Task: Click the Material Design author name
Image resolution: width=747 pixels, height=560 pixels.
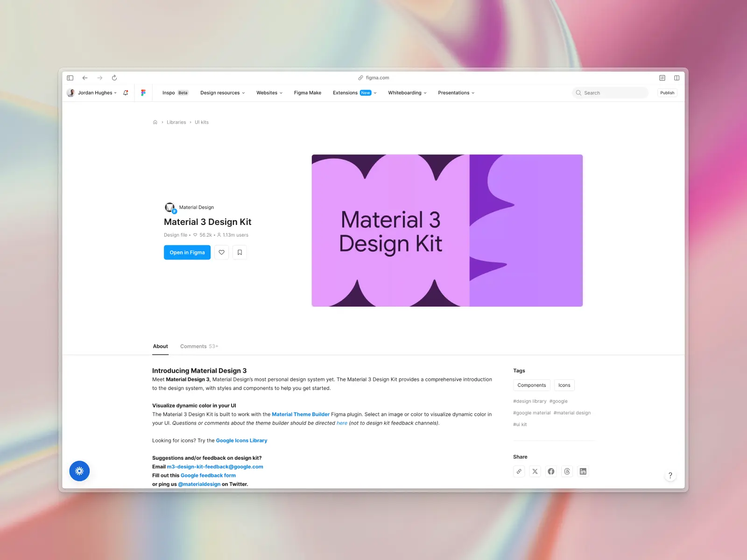Action: [197, 207]
